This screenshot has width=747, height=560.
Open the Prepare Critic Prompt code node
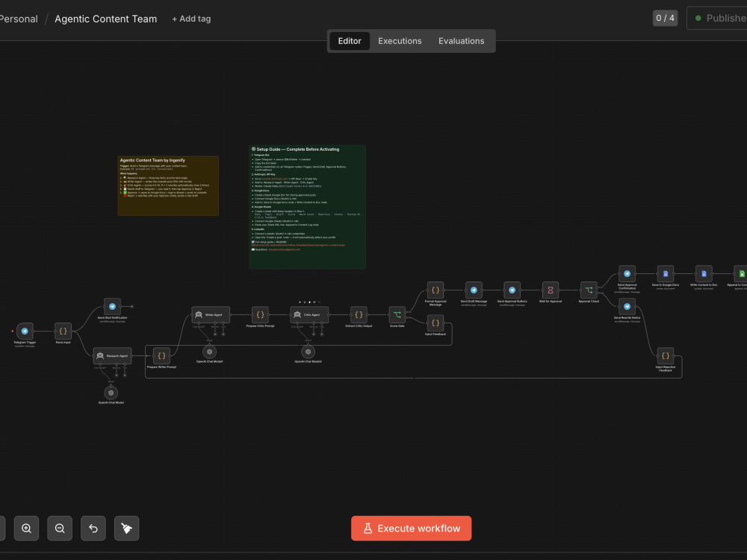click(260, 315)
